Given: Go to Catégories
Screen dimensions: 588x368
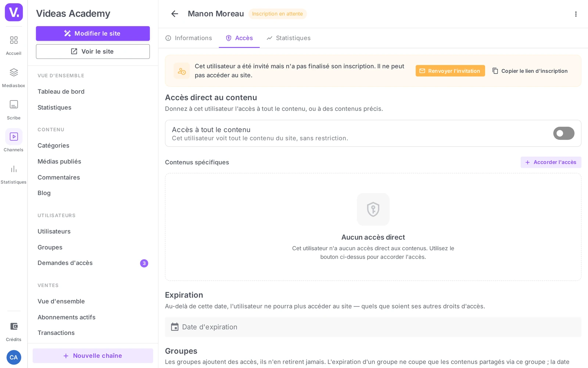Looking at the screenshot, I should [x=53, y=146].
